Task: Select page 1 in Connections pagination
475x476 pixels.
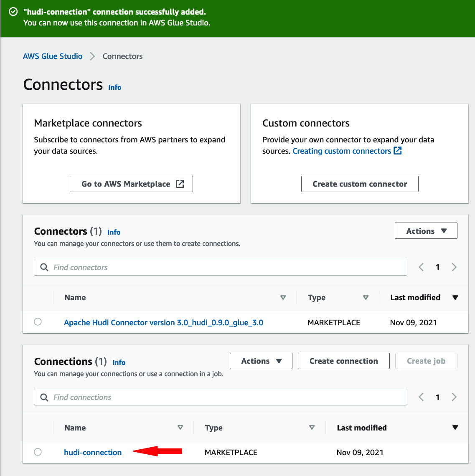Action: (x=438, y=397)
